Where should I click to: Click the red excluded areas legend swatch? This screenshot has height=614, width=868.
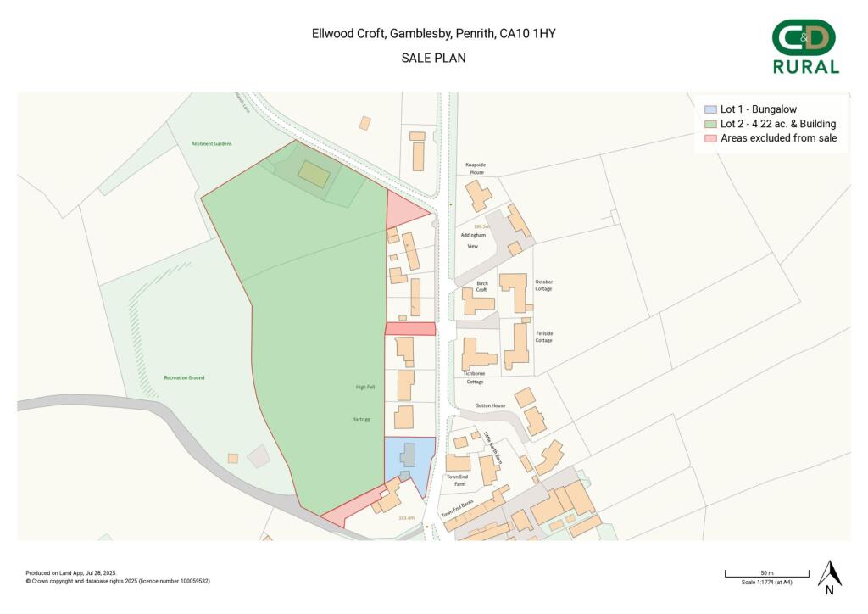(x=710, y=137)
